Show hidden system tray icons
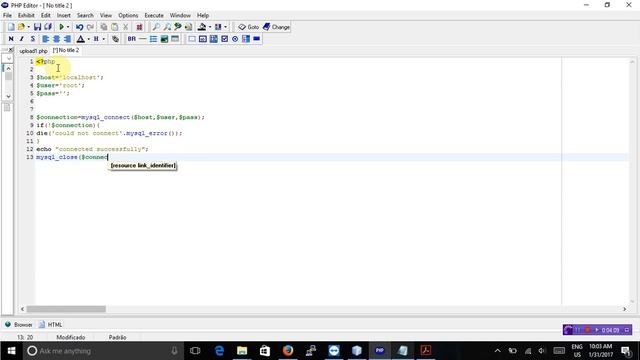Screen dimensions: 640x360 pos(498,351)
